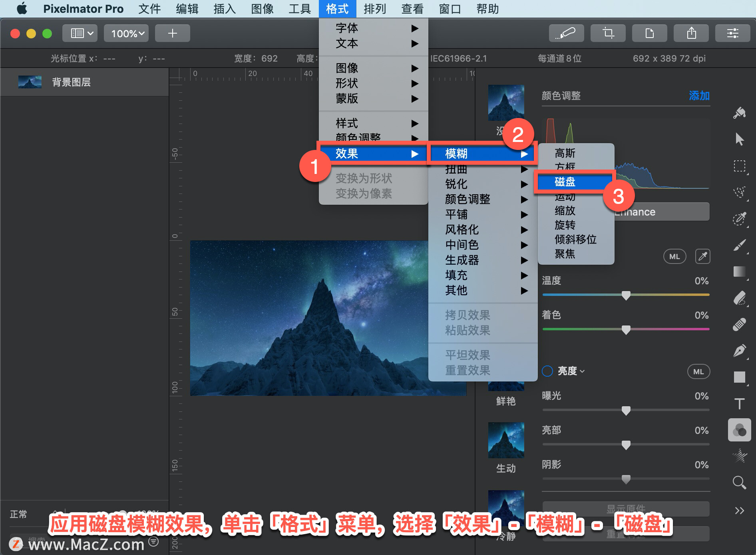This screenshot has height=555, width=756.
Task: Click the Share toolbar button
Action: [691, 33]
